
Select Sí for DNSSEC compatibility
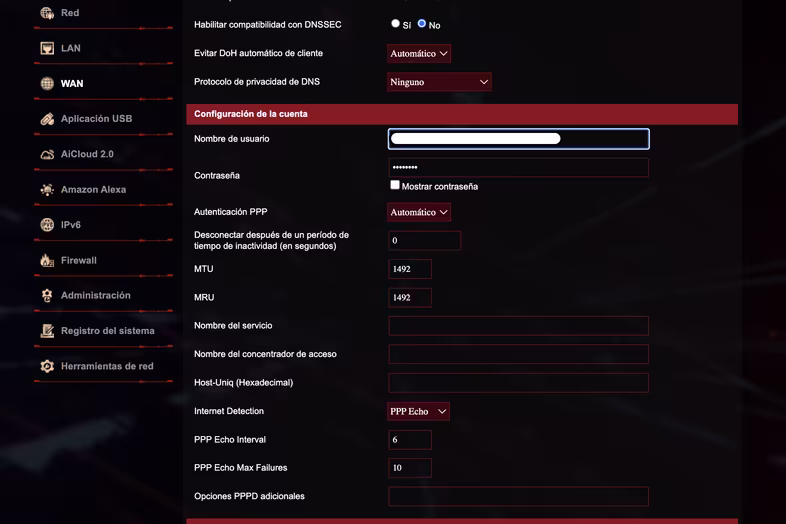pos(395,24)
